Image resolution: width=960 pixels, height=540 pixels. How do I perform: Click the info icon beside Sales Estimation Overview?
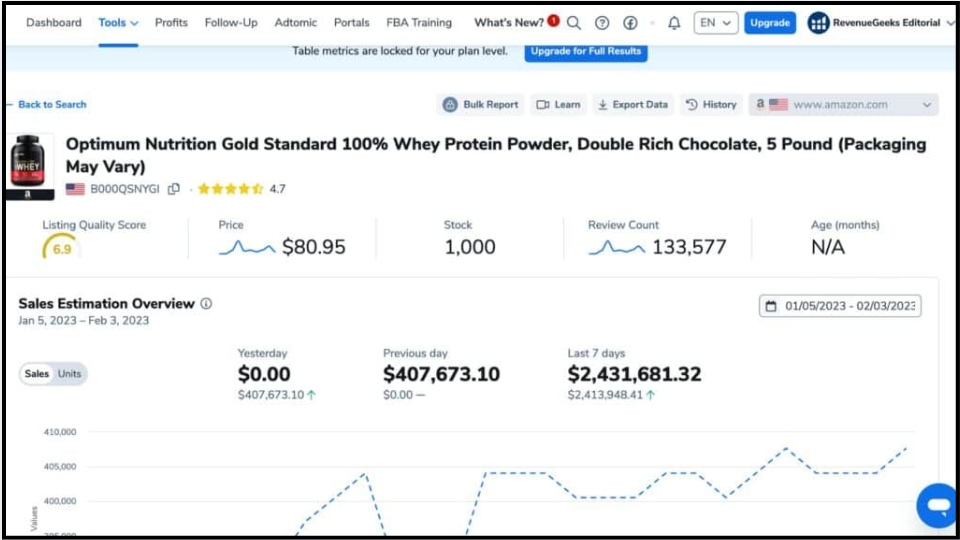206,304
